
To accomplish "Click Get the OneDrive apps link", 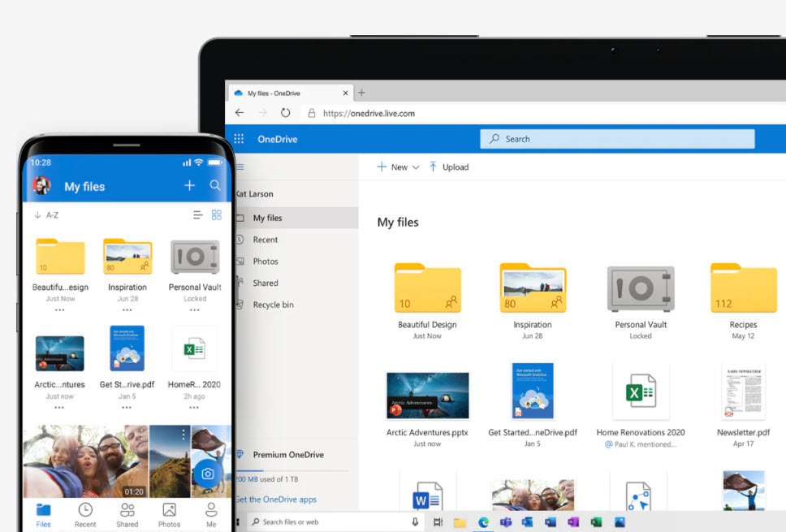I will (276, 500).
